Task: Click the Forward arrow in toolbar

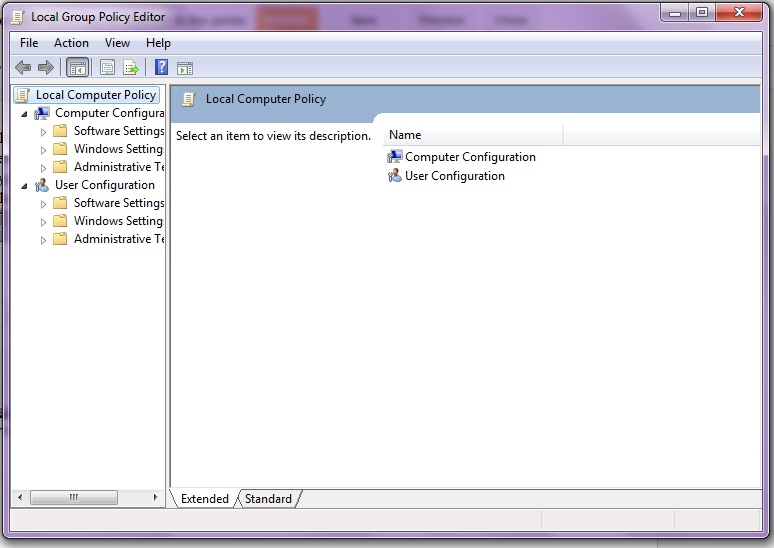Action: click(46, 67)
